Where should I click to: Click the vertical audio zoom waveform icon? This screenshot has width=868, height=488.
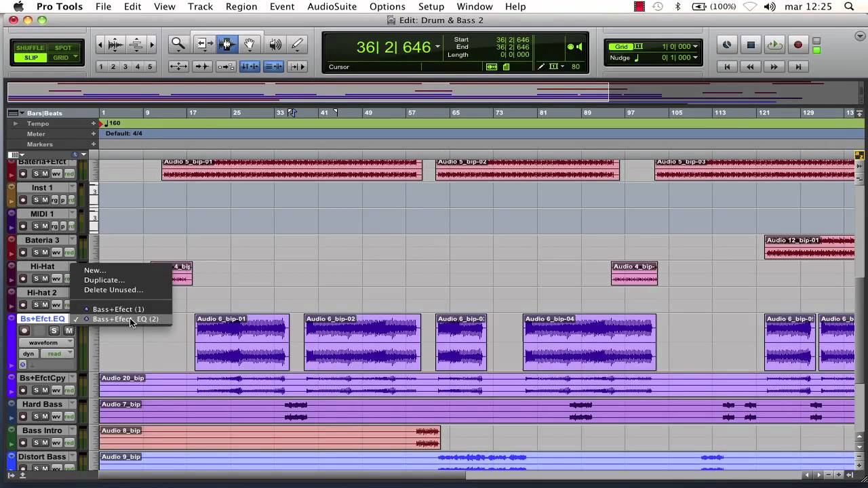tap(116, 45)
